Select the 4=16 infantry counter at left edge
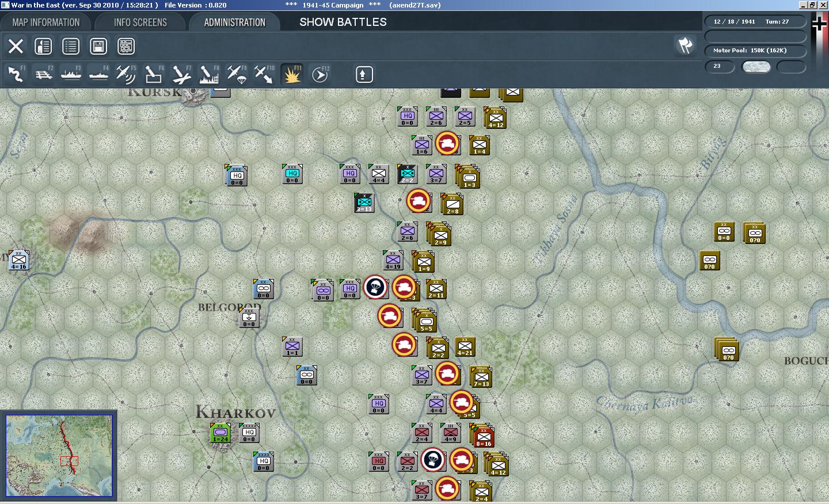This screenshot has width=829, height=504. 18,261
